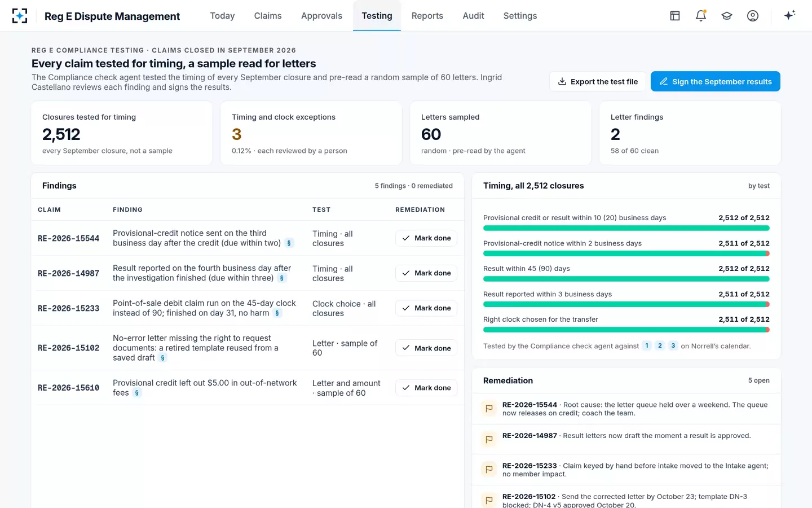The height and width of the screenshot is (508, 812).
Task: Open source reference 3 under Timing tests
Action: [673, 346]
